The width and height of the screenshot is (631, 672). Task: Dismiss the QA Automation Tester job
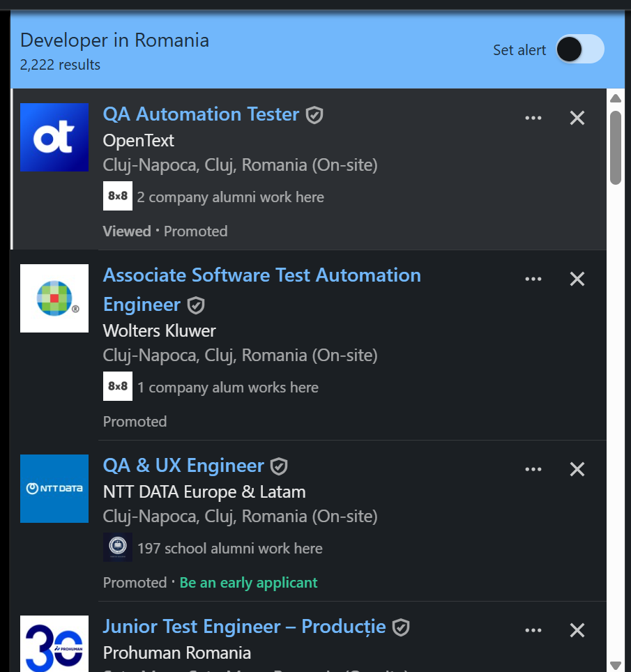[x=577, y=118]
